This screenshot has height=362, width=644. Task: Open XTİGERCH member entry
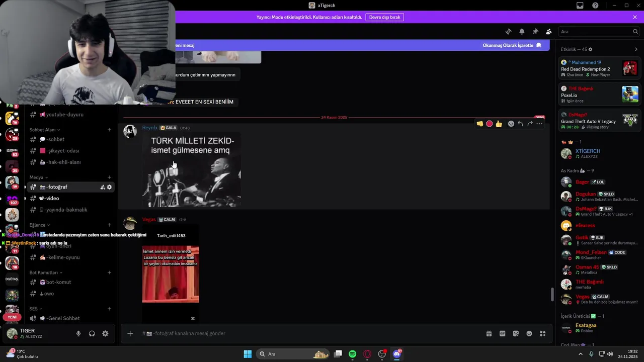(x=600, y=153)
